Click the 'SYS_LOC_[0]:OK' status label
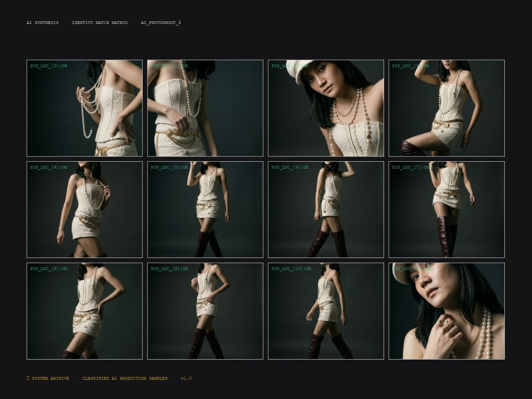This screenshot has height=399, width=532. click(48, 66)
